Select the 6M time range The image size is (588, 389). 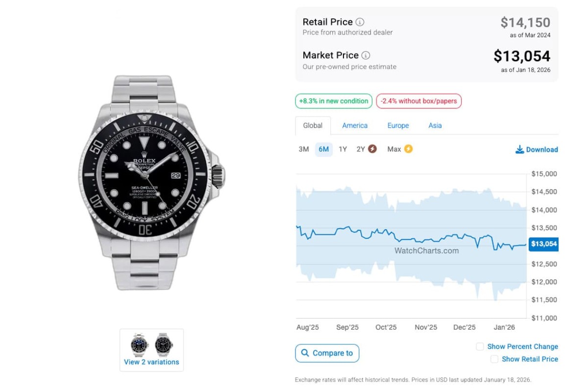[323, 149]
